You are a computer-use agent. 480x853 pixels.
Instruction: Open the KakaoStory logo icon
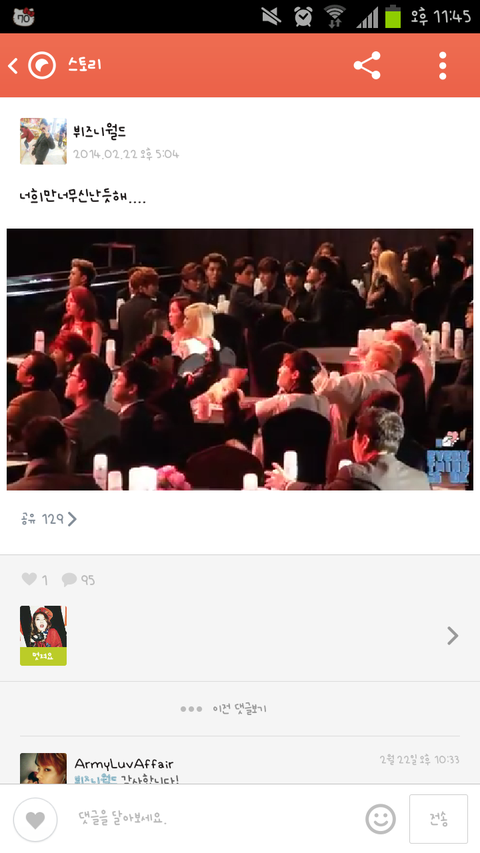coord(42,66)
